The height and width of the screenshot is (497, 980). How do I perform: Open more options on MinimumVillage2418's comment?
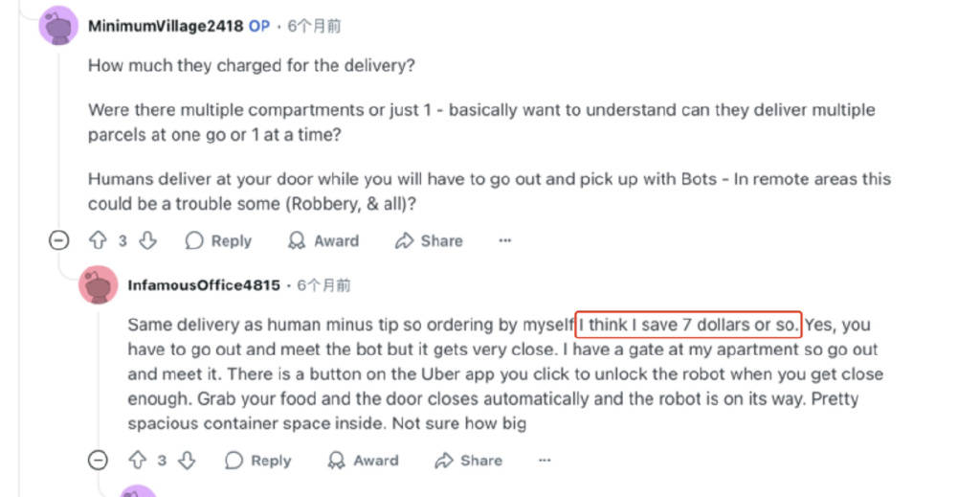tap(505, 240)
